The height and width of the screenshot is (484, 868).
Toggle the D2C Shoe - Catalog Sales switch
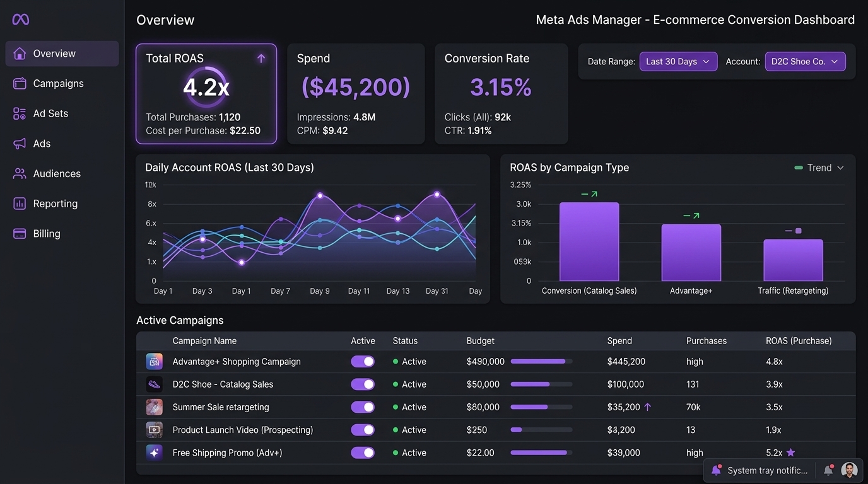point(363,384)
